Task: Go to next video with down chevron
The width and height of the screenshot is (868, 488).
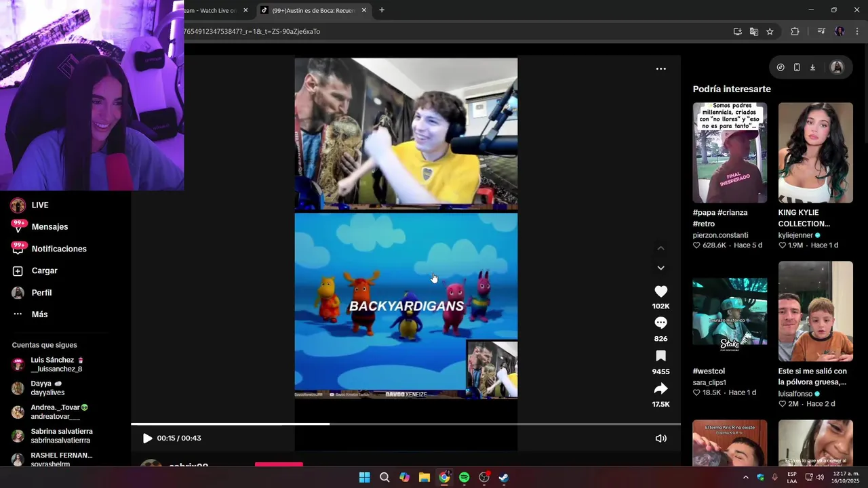Action: click(660, 268)
